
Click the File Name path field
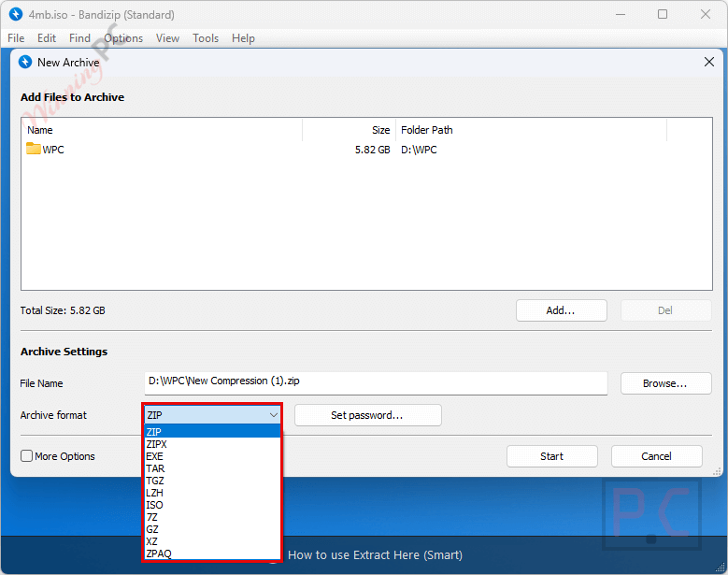(x=376, y=382)
